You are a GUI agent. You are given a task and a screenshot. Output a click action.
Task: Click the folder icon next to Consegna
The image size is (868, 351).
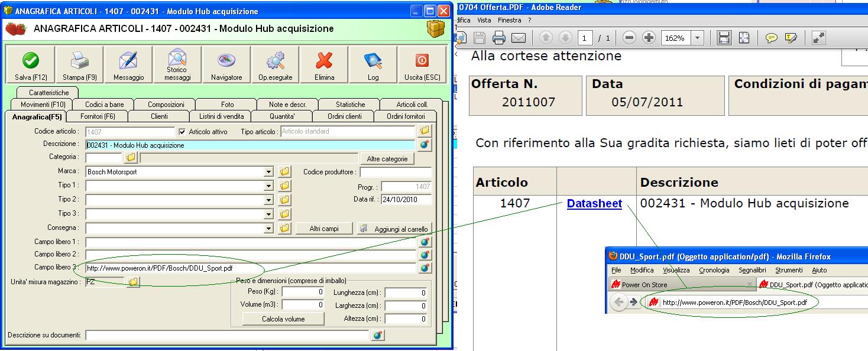click(x=284, y=228)
